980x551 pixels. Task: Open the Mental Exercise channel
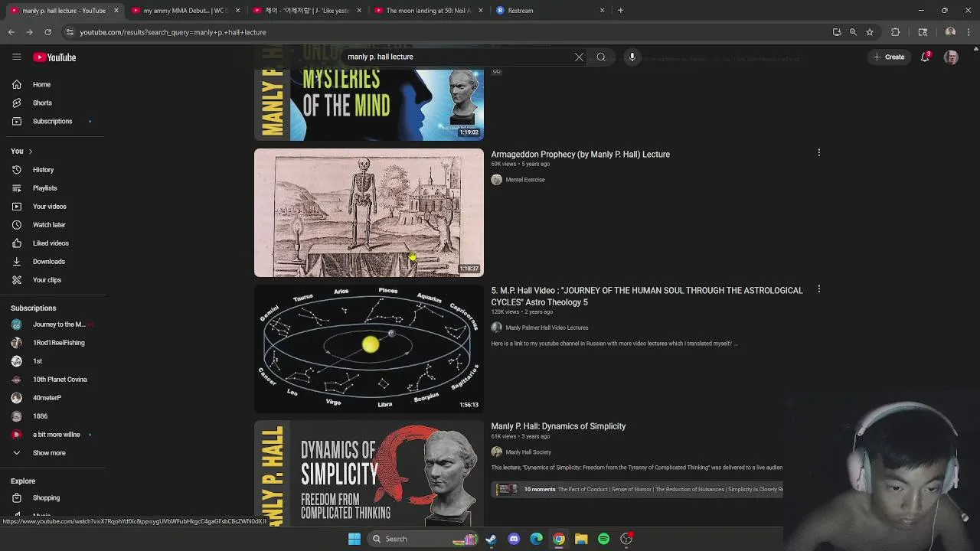[524, 180]
